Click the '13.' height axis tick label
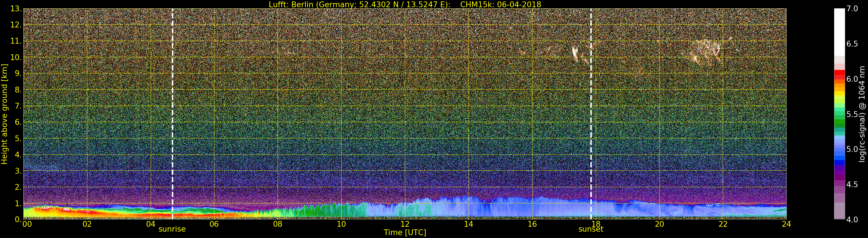The height and width of the screenshot is (238, 868). pyautogui.click(x=16, y=9)
